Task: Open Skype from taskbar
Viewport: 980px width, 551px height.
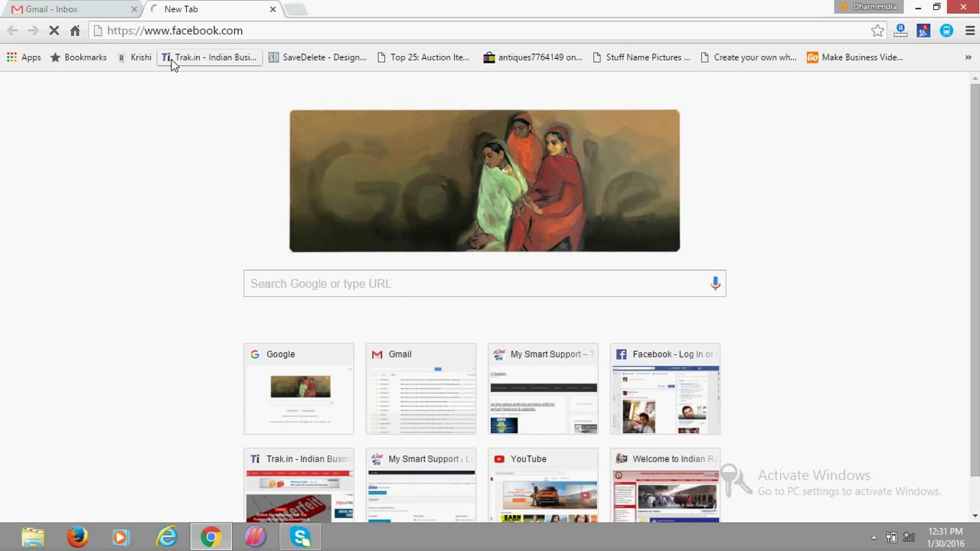Action: [x=300, y=537]
